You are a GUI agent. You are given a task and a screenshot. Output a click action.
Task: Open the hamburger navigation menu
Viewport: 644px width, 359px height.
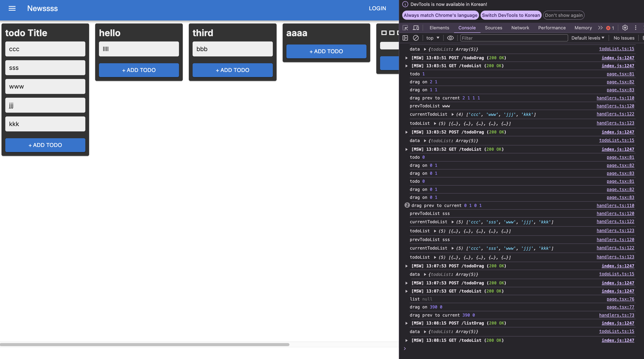tap(12, 8)
